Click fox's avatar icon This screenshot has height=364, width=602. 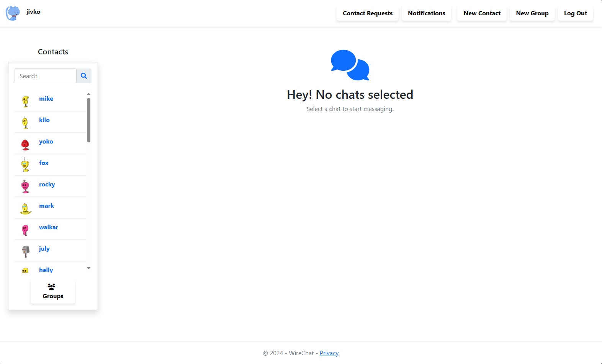25,165
